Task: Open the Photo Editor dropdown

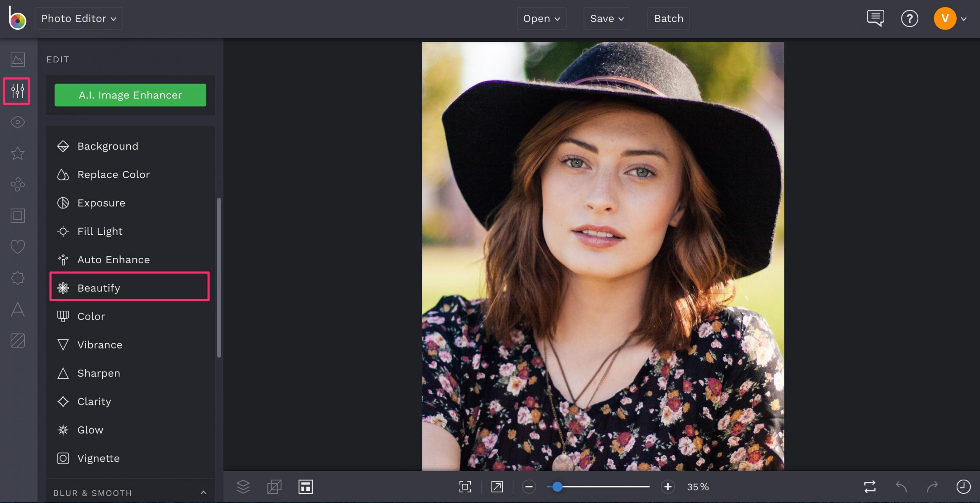Action: point(78,18)
